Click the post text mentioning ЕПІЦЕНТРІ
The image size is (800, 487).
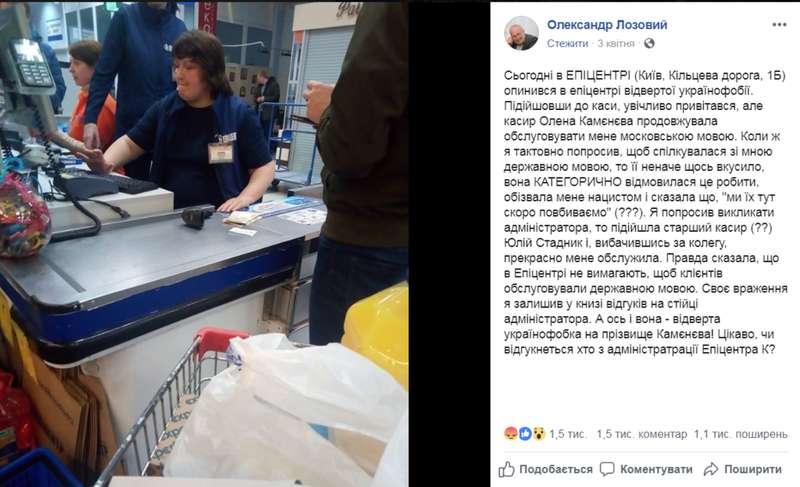point(645,212)
